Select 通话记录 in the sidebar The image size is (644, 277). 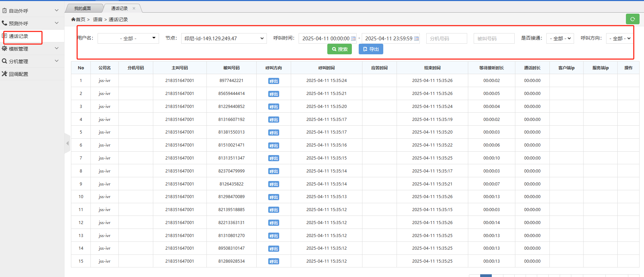[19, 36]
